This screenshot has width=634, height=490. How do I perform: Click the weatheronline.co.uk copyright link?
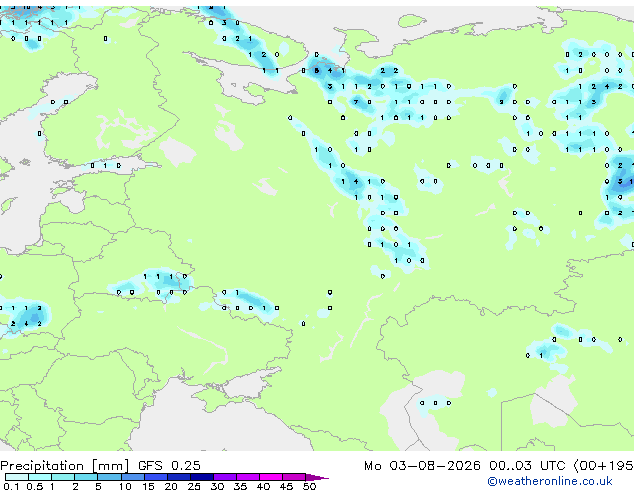[550, 481]
